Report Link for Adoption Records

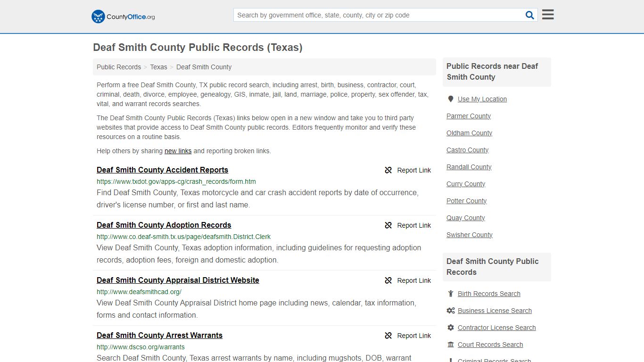click(x=414, y=225)
